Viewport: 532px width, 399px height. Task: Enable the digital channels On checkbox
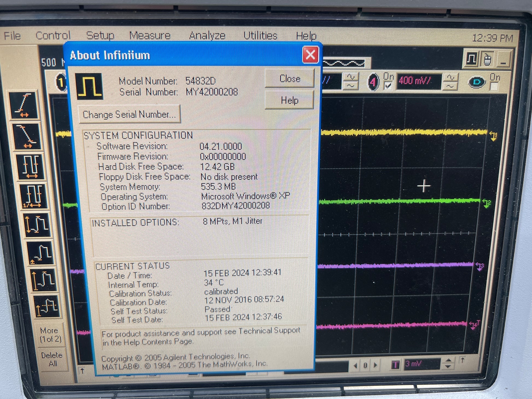pos(494,86)
